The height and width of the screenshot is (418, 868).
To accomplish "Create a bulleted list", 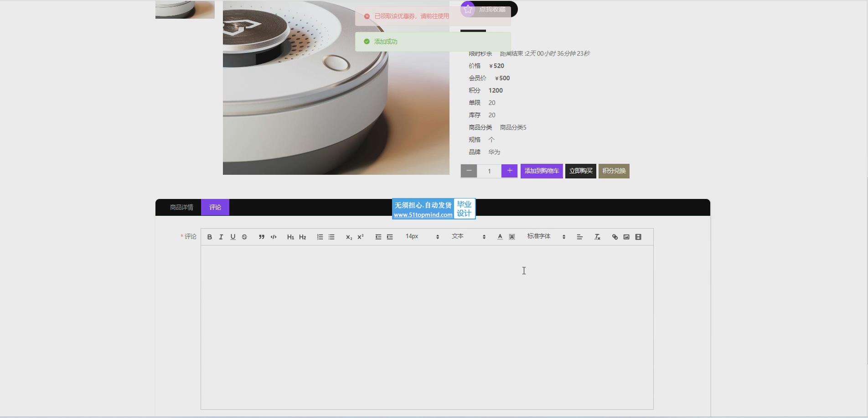I will pos(331,237).
